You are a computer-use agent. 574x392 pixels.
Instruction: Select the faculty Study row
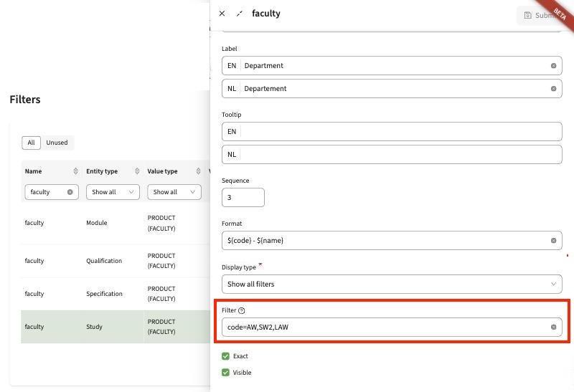(x=116, y=327)
